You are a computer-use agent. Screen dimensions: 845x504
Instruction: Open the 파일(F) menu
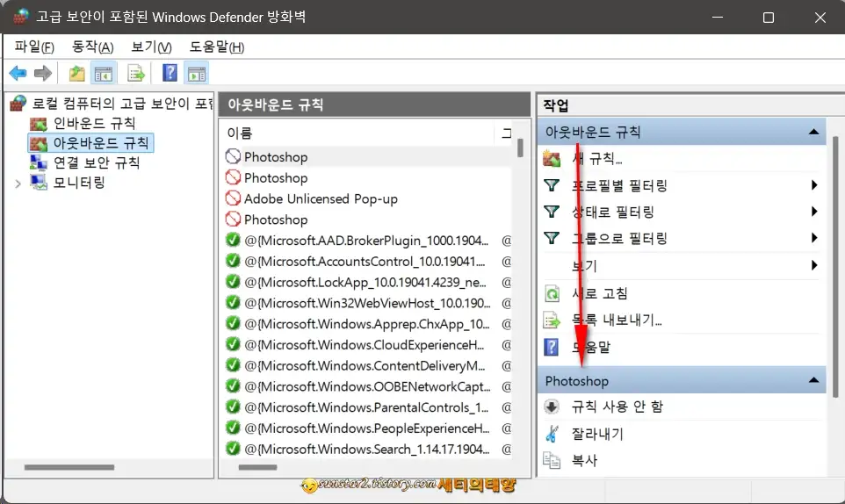[x=34, y=47]
